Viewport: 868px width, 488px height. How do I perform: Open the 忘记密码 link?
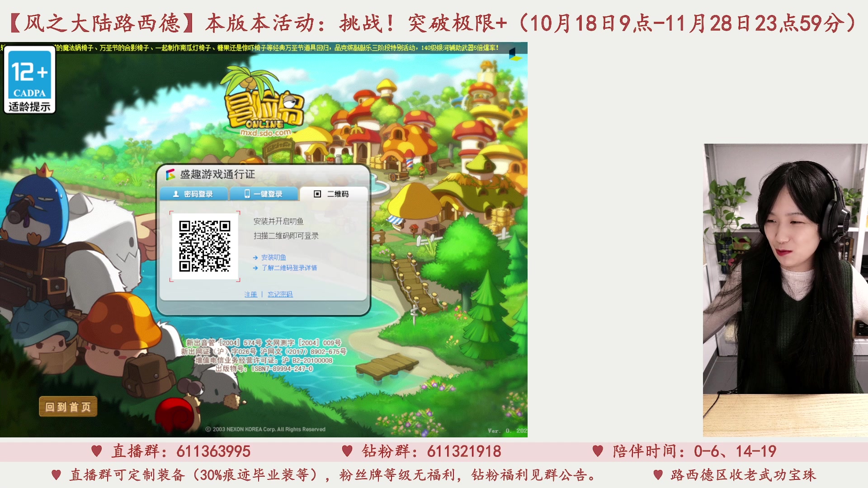point(280,294)
